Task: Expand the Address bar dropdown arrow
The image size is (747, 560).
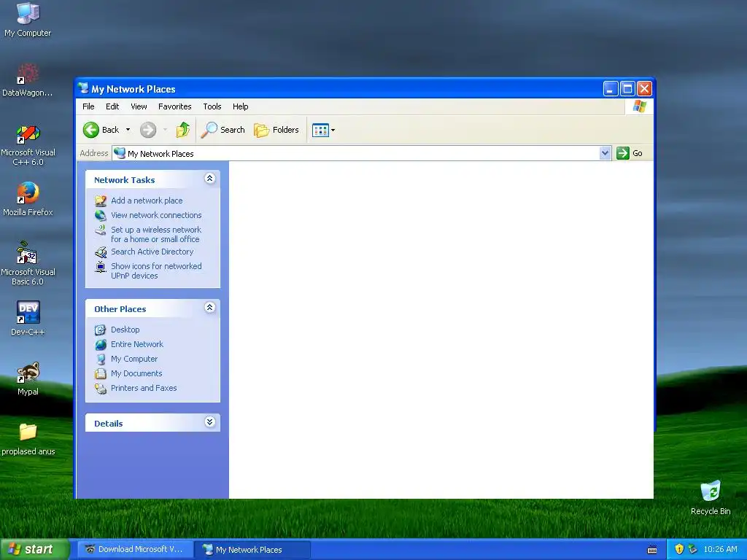Action: [x=605, y=153]
